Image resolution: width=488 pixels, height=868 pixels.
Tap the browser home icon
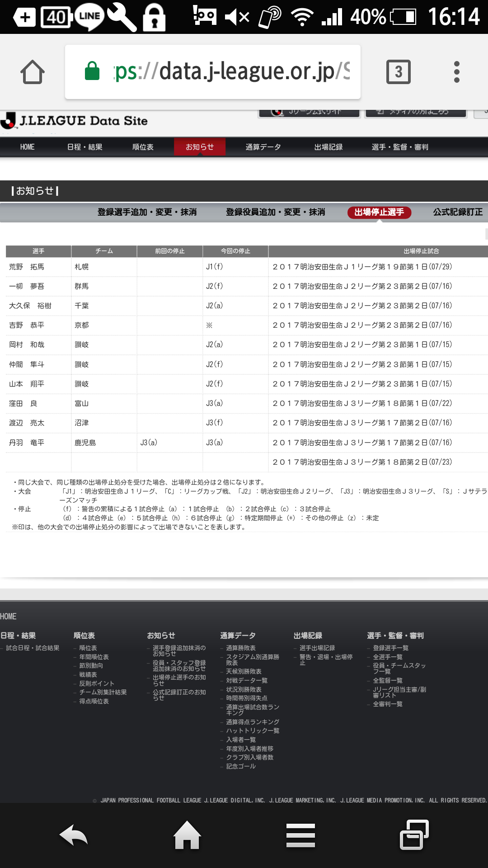[x=33, y=72]
